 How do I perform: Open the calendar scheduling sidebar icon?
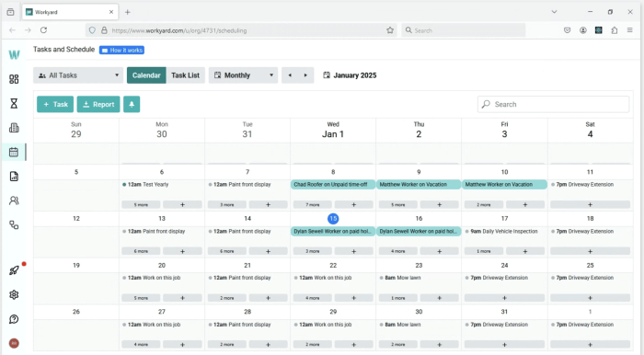pyautogui.click(x=14, y=153)
